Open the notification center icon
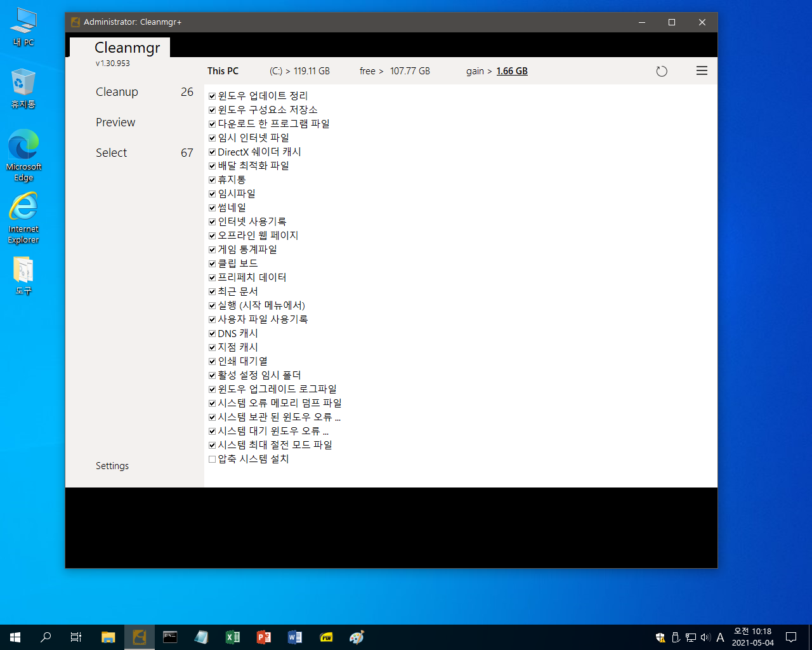 [791, 637]
